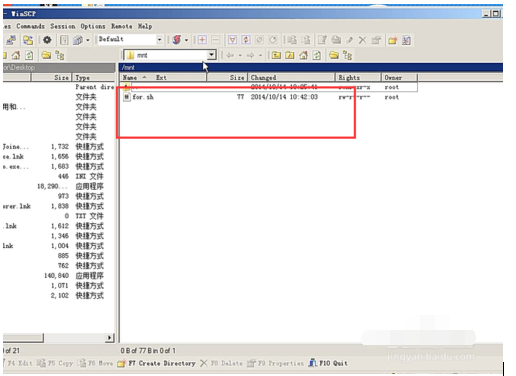Go to remote home directory icon

click(x=303, y=55)
